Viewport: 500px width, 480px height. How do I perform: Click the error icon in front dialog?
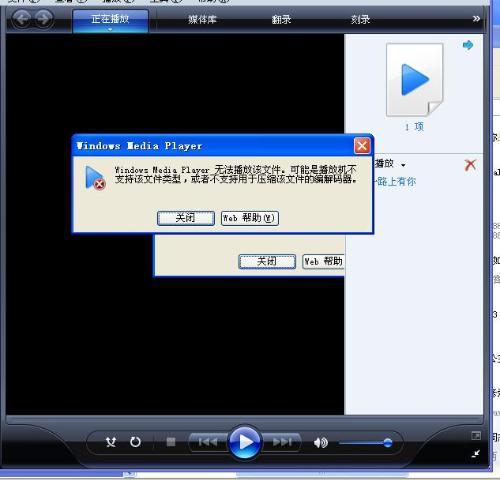(95, 178)
